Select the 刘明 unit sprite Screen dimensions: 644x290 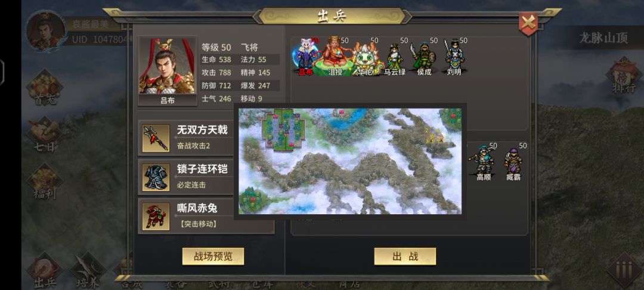pyautogui.click(x=454, y=57)
